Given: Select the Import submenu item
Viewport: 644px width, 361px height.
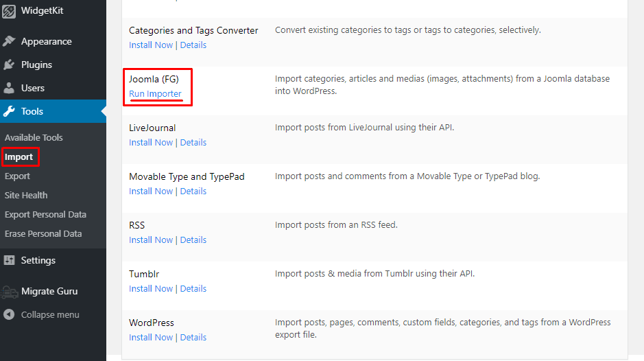Looking at the screenshot, I should click(19, 156).
